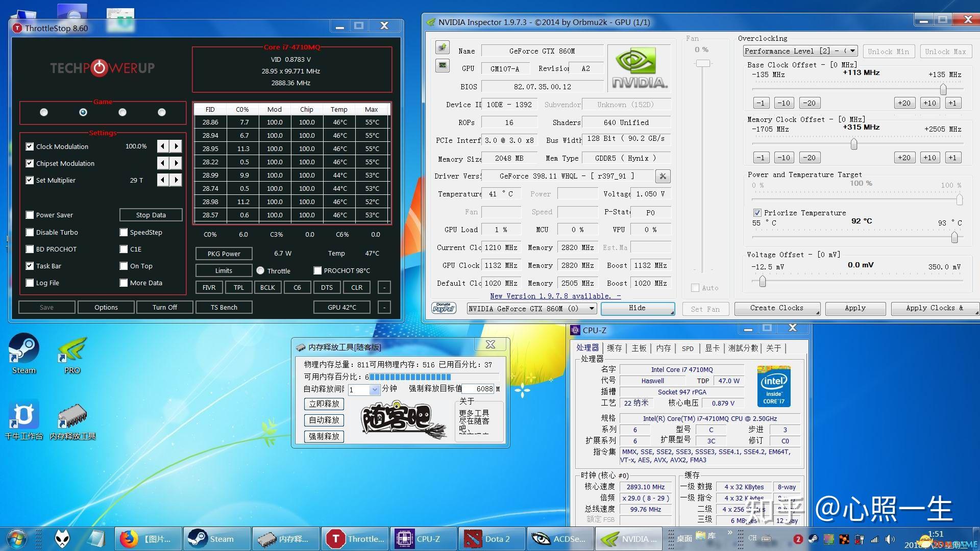Switch to the 显卡 tab in CPU-Z
The height and width of the screenshot is (551, 980).
click(x=713, y=348)
